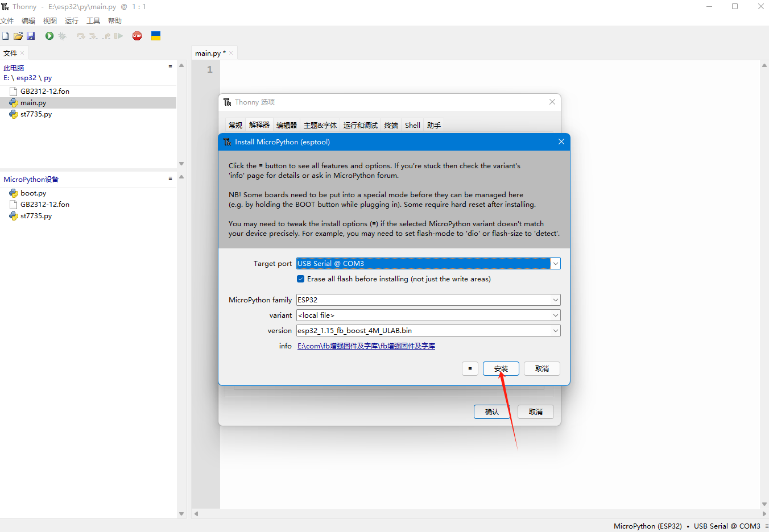This screenshot has height=532, width=769.
Task: Open the 视图 menu
Action: click(x=50, y=21)
